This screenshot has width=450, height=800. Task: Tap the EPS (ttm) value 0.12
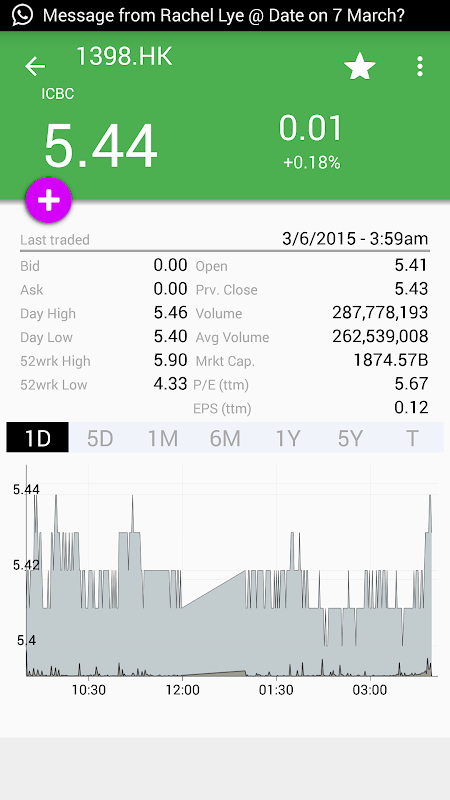(x=411, y=408)
